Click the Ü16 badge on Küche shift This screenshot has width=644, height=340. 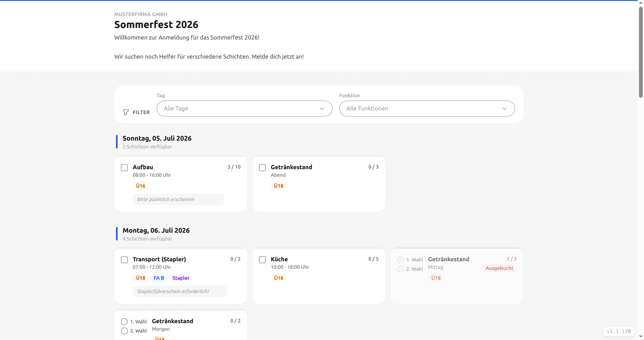[x=278, y=278]
